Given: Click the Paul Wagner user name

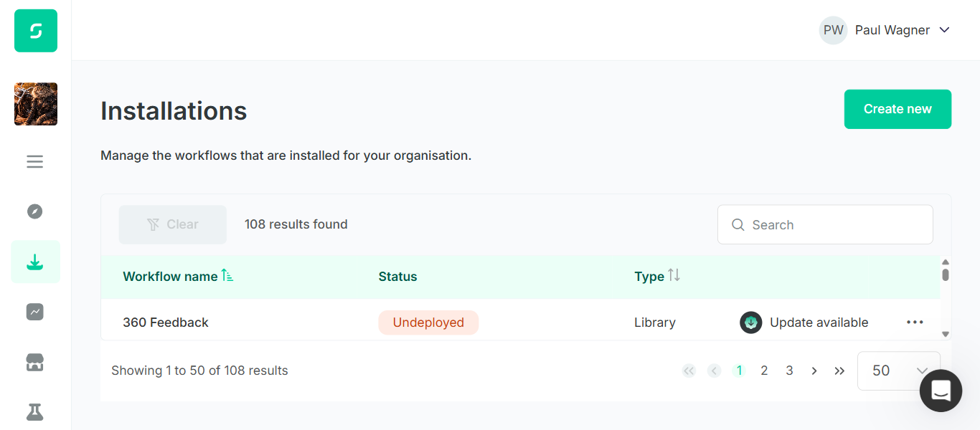Looking at the screenshot, I should (892, 30).
